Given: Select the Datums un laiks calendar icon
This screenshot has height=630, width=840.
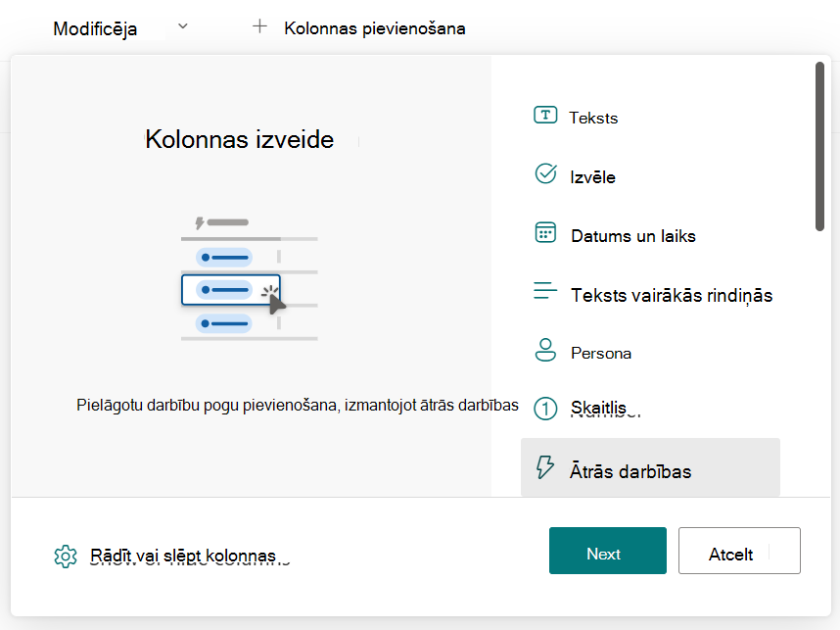Looking at the screenshot, I should point(545,232).
